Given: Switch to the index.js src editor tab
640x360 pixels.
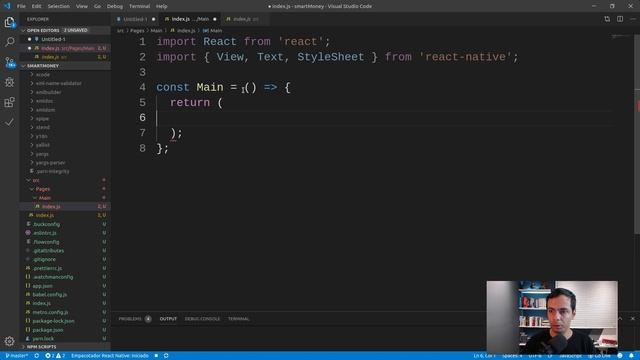Looking at the screenshot, I should coord(245,19).
